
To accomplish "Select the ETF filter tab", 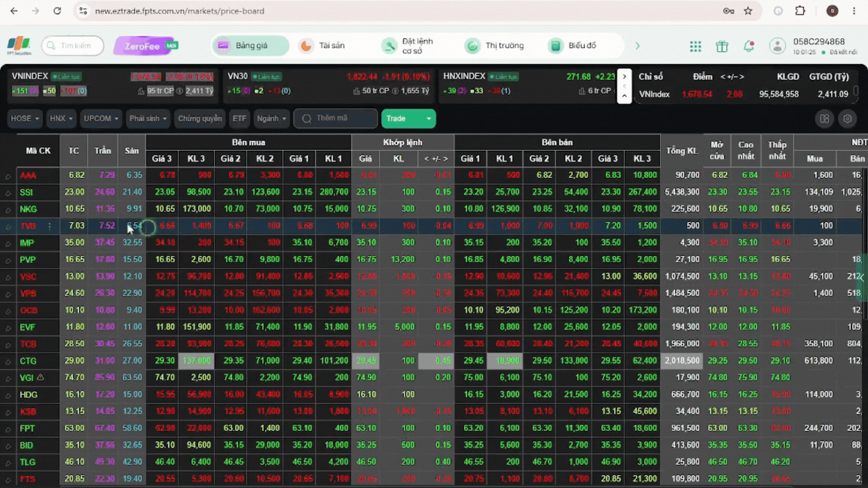I will point(239,118).
